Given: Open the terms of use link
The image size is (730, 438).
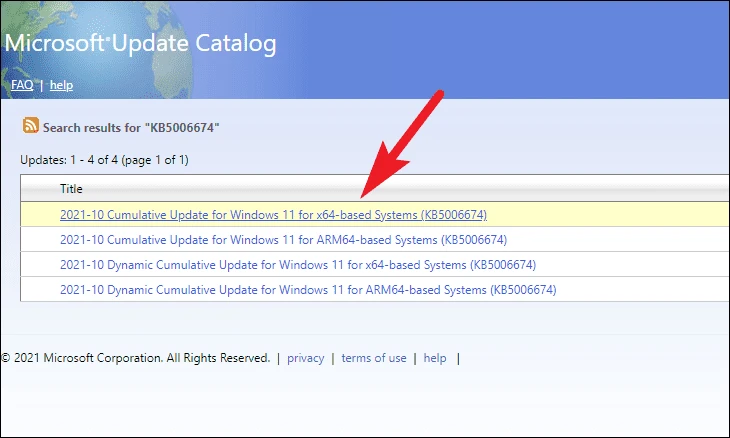Looking at the screenshot, I should [x=374, y=358].
